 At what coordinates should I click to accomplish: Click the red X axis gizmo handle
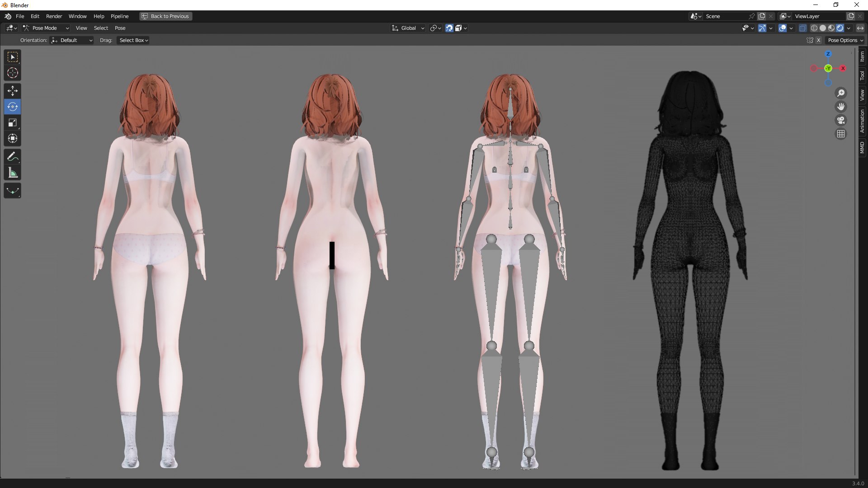843,68
